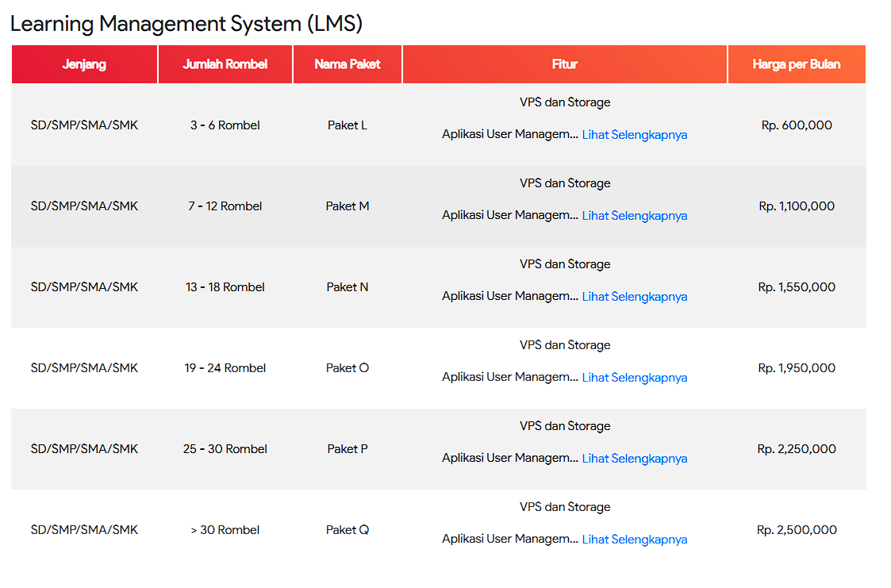Click the Rp. 2,500,000 price cell
The height and width of the screenshot is (588, 891).
(797, 529)
